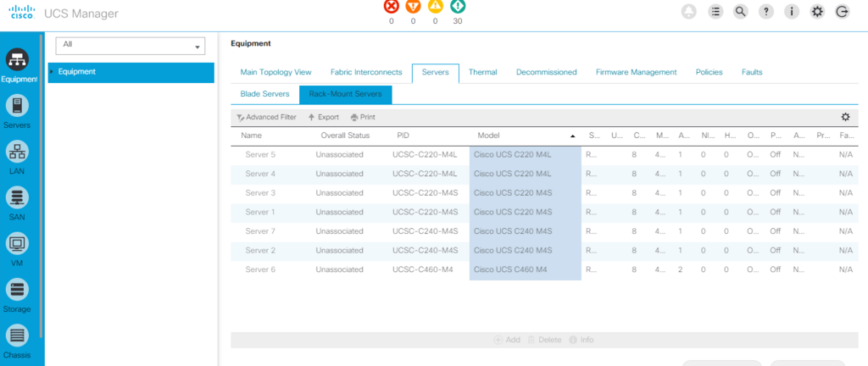Click the Equipment breadcrumb heading
The width and height of the screenshot is (868, 366).
(251, 43)
